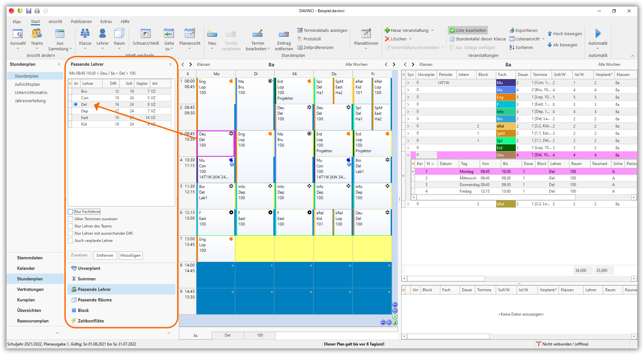Click the Entfernen button
The height and width of the screenshot is (355, 644).
tap(105, 255)
